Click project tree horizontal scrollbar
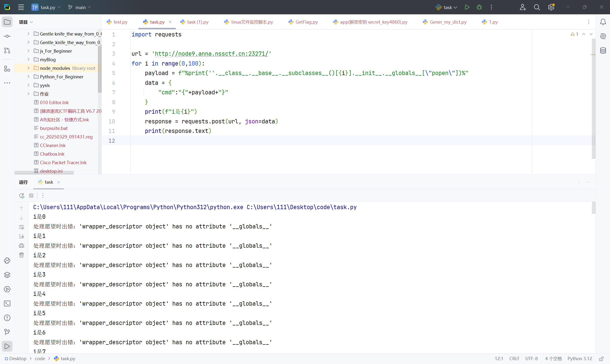Image resolution: width=610 pixels, height=364 pixels. 44,172
